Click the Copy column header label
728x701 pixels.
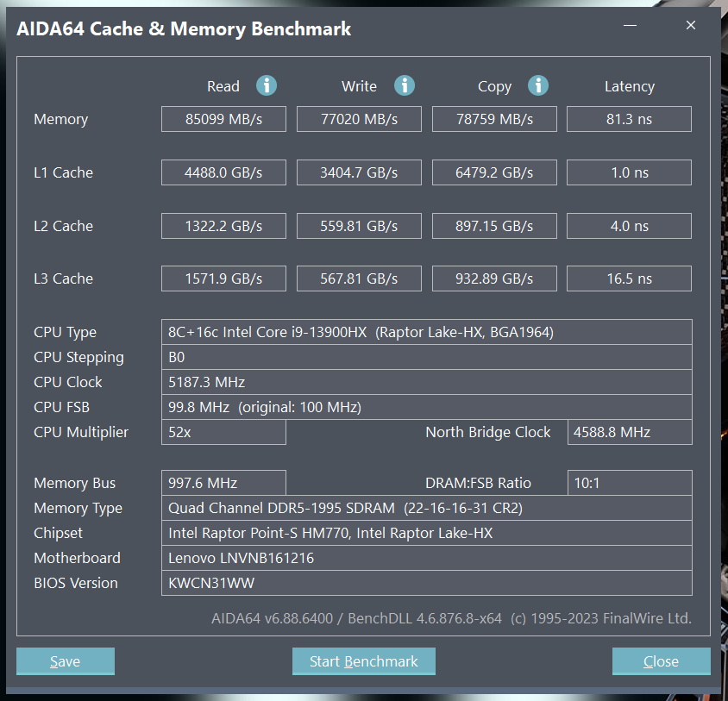pos(495,87)
